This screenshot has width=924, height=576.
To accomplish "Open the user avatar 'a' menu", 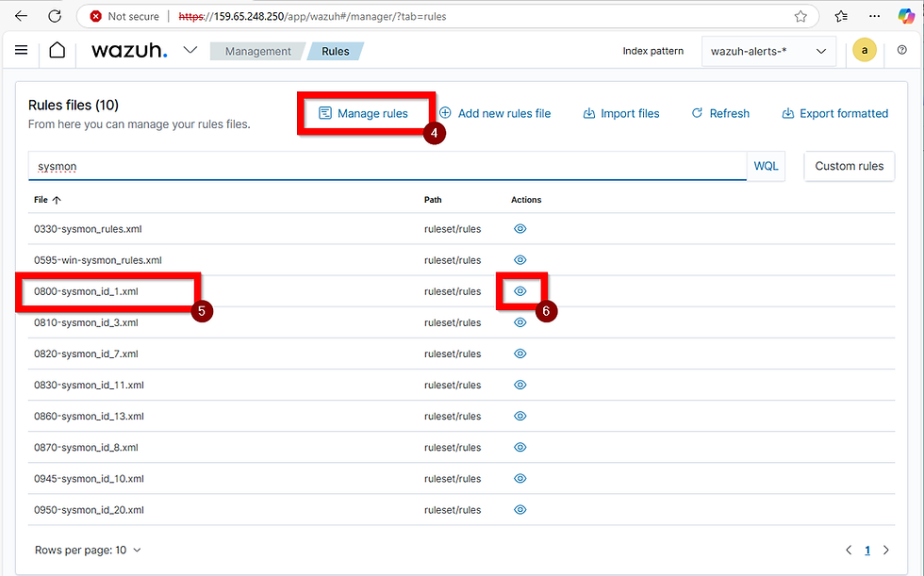I will coord(865,50).
